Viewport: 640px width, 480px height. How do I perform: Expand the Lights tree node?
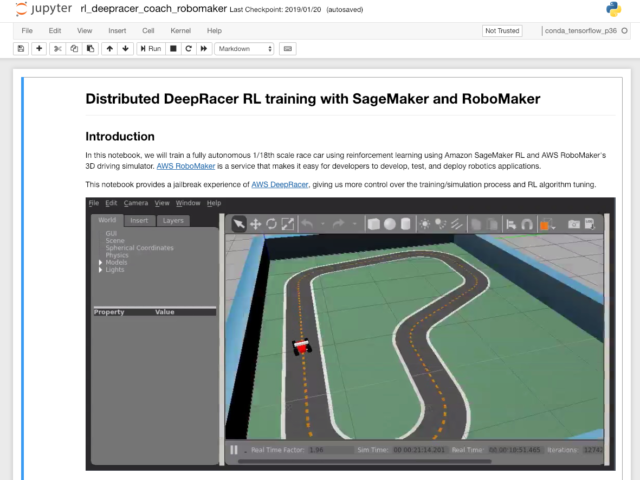[100, 270]
